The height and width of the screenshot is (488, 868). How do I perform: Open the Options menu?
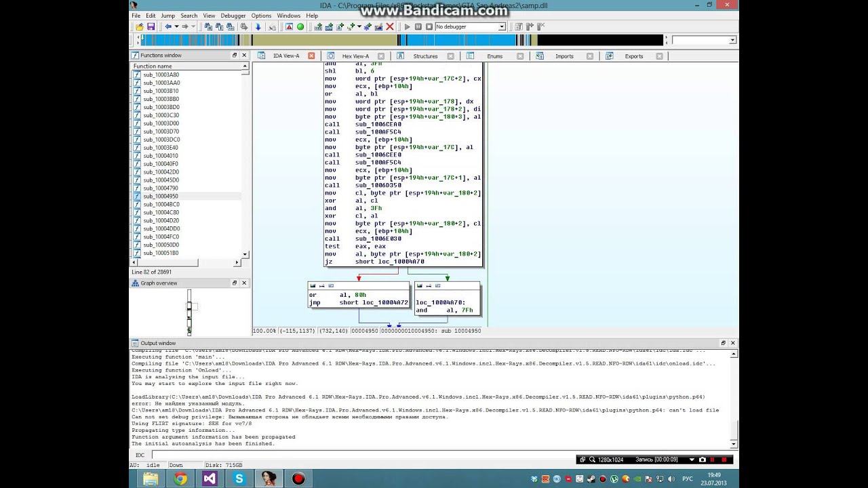(x=261, y=16)
